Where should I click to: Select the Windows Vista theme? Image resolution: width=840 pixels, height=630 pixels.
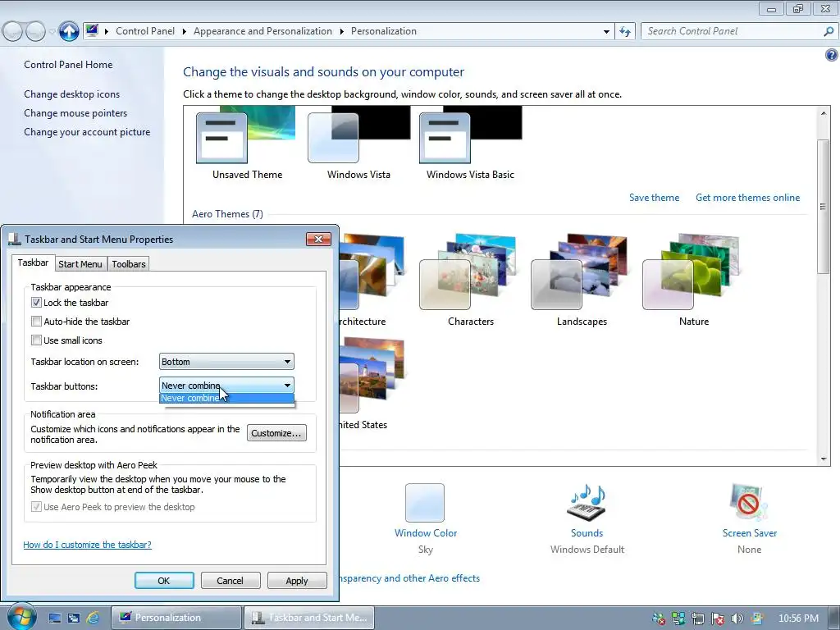[x=358, y=143]
